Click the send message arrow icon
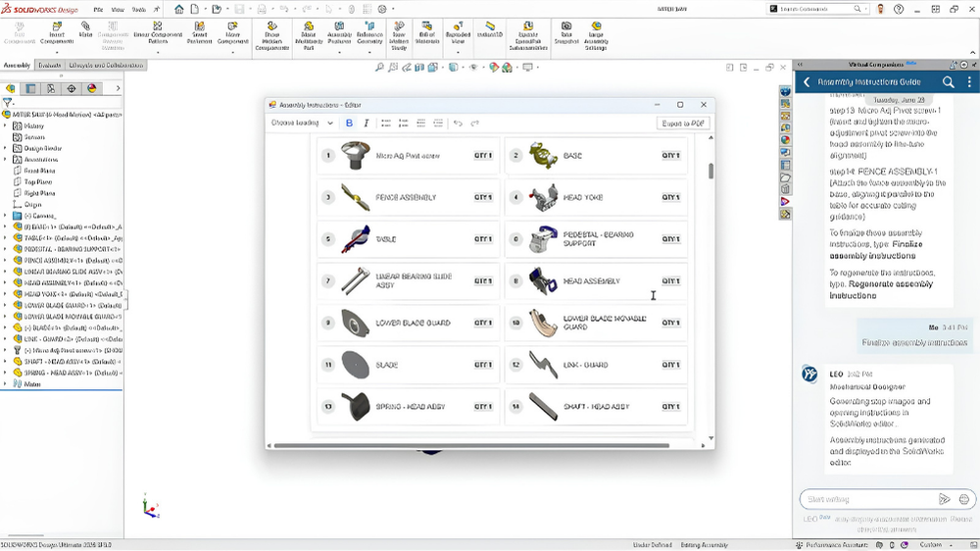The height and width of the screenshot is (551, 980). [x=945, y=499]
